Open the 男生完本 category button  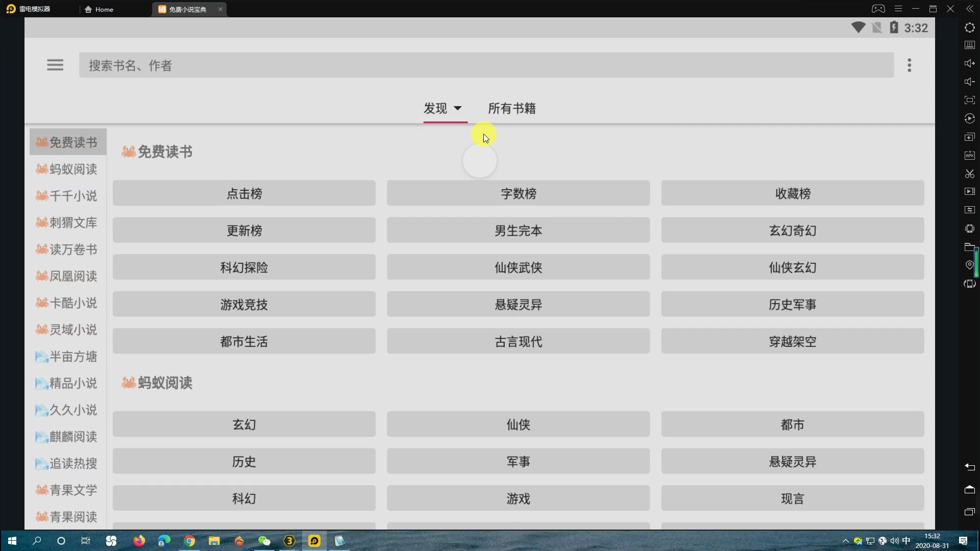(x=518, y=231)
